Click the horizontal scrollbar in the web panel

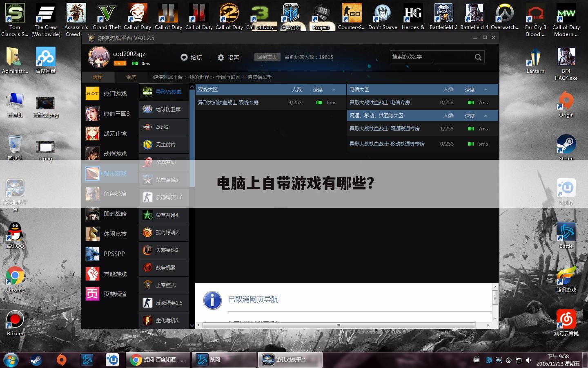tap(339, 325)
